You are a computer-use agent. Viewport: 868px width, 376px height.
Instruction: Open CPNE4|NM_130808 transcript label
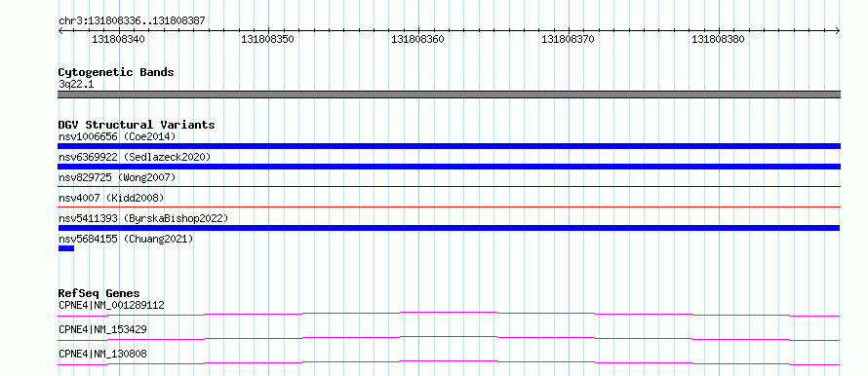[x=102, y=354]
